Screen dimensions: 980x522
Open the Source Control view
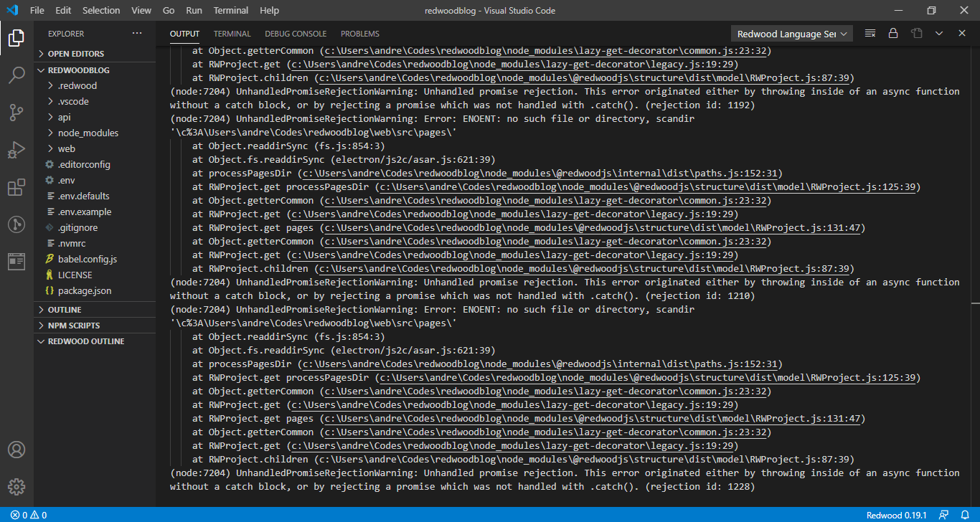[x=17, y=112]
